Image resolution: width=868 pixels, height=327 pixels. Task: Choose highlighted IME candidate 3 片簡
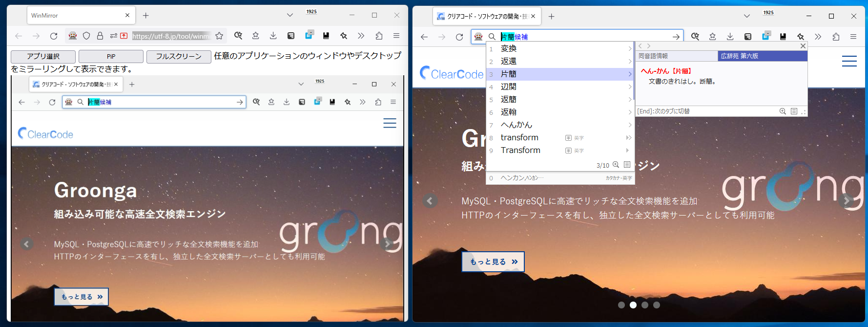click(560, 74)
